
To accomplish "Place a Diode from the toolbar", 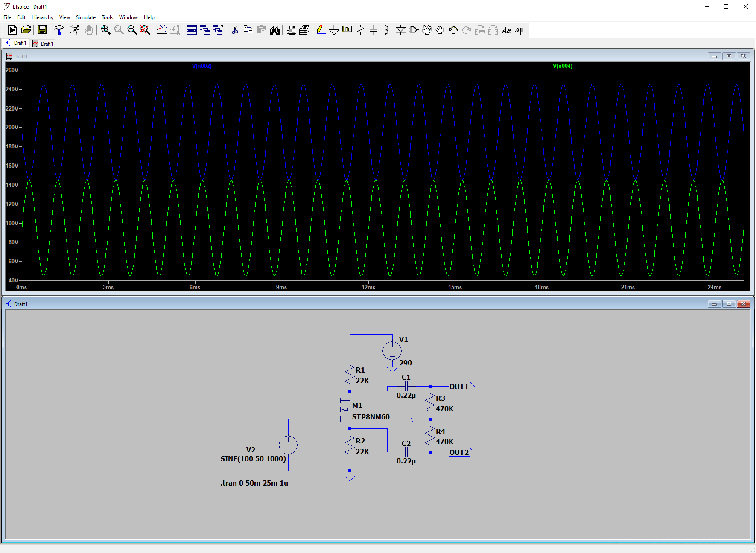I will click(x=400, y=30).
